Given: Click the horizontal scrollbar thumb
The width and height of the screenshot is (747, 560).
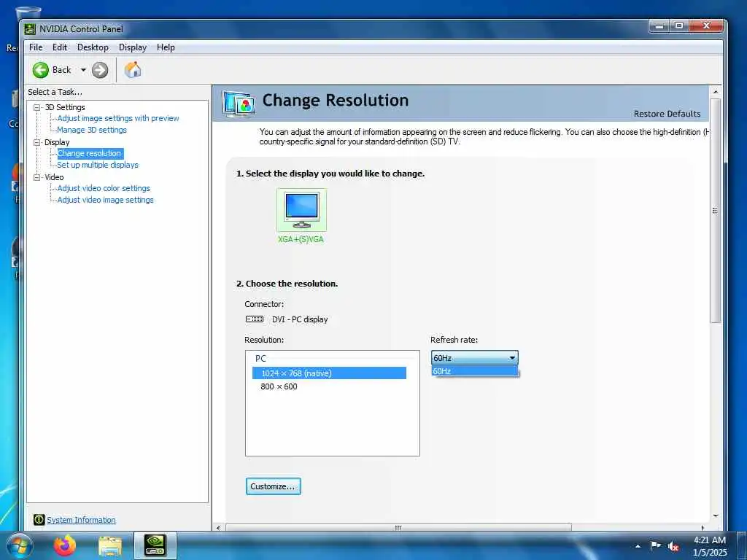Looking at the screenshot, I should click(398, 527).
